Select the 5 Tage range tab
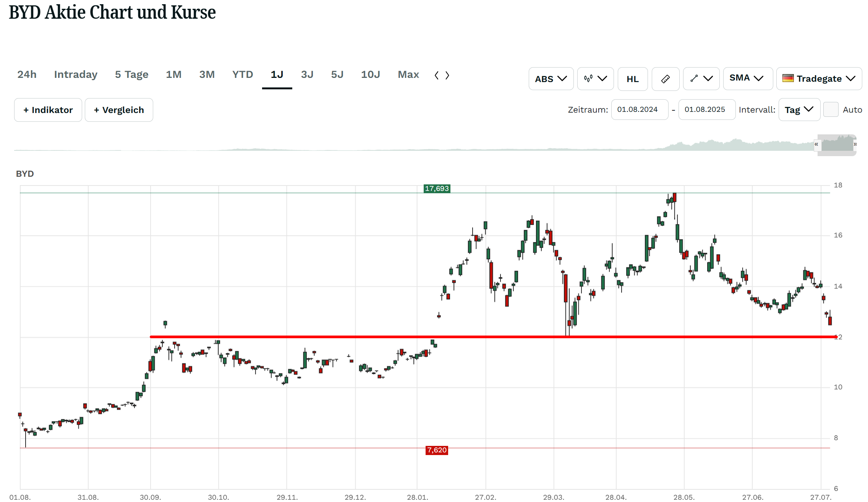868x502 pixels. point(131,74)
